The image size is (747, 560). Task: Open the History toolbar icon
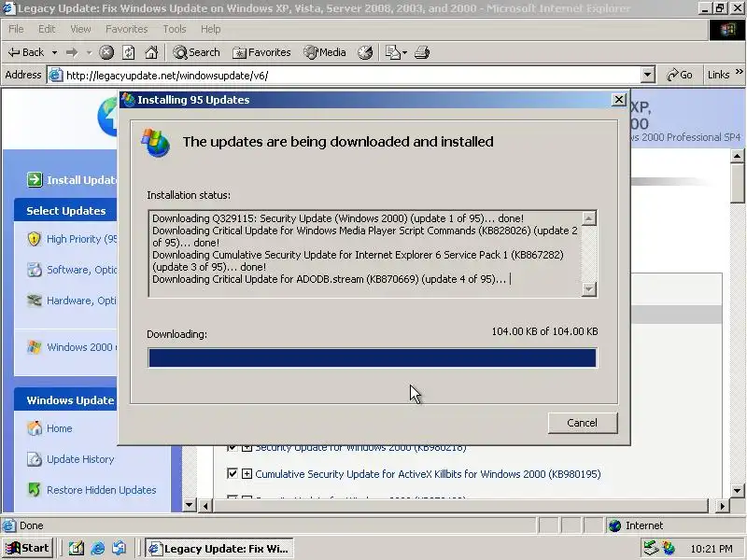pos(365,52)
